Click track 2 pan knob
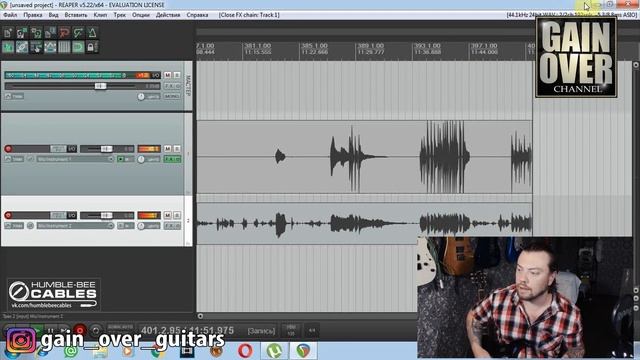Image resolution: width=640 pixels, height=360 pixels. (x=141, y=226)
